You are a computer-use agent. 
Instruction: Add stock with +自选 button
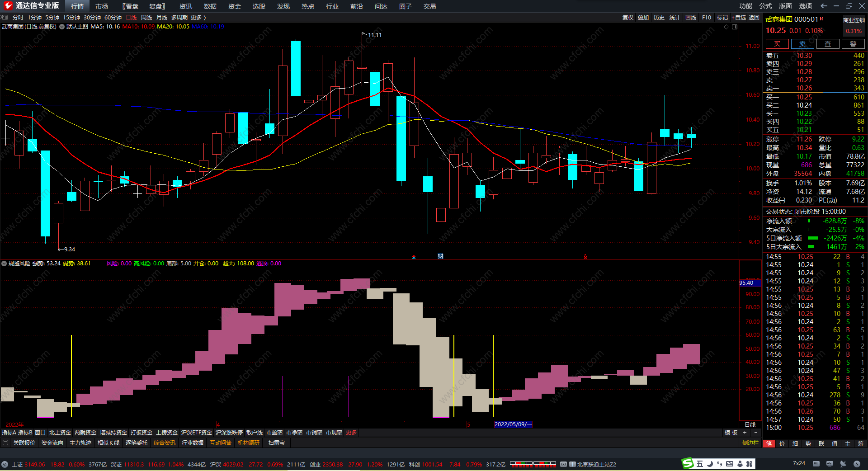739,18
